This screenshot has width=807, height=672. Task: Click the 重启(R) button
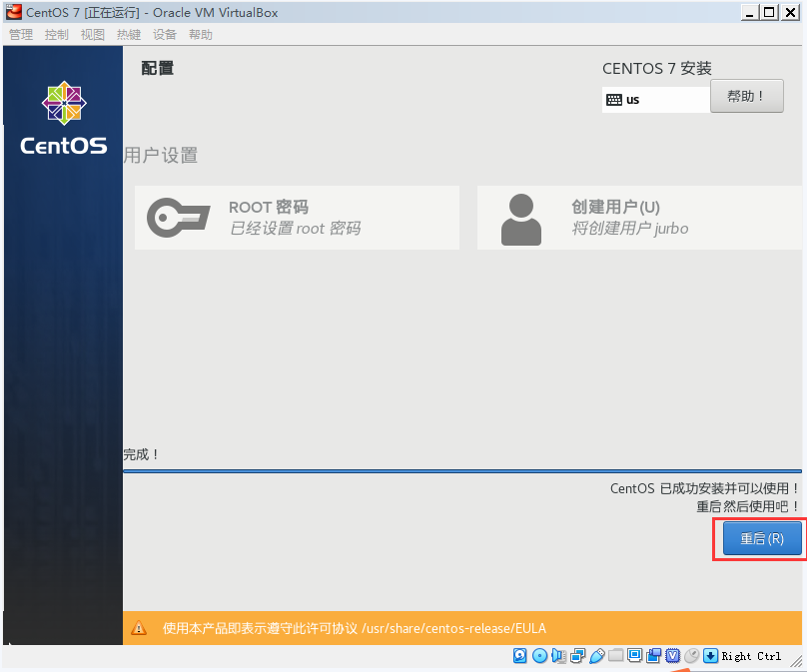tap(762, 538)
